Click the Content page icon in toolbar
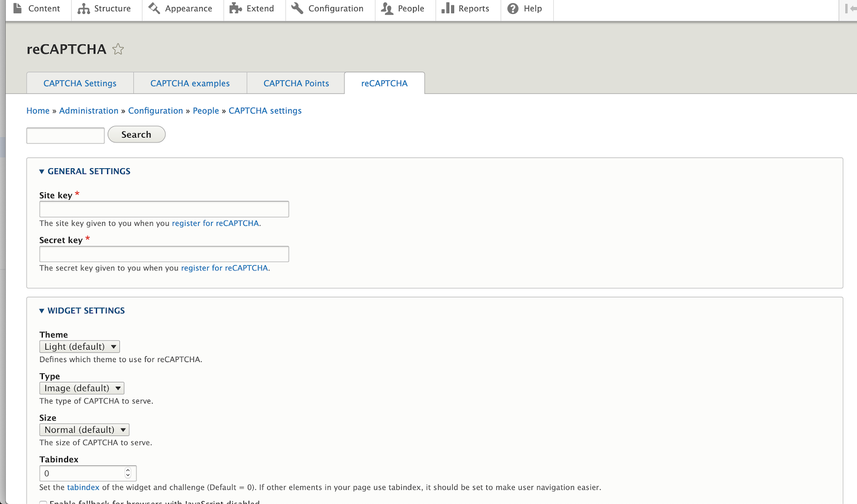The image size is (857, 504). point(18,9)
